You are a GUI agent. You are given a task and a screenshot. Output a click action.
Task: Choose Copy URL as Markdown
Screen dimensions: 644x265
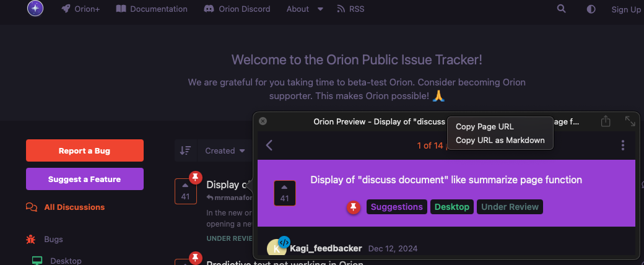tap(500, 140)
